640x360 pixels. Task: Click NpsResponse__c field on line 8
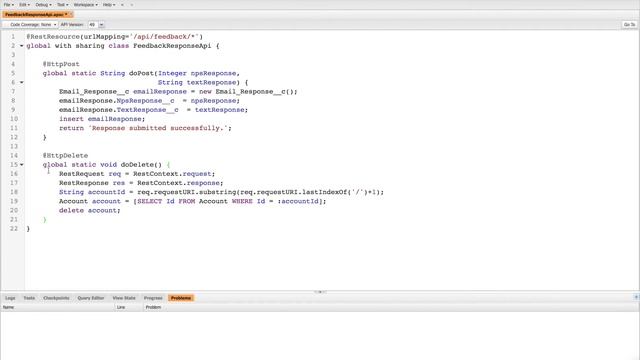(x=145, y=101)
